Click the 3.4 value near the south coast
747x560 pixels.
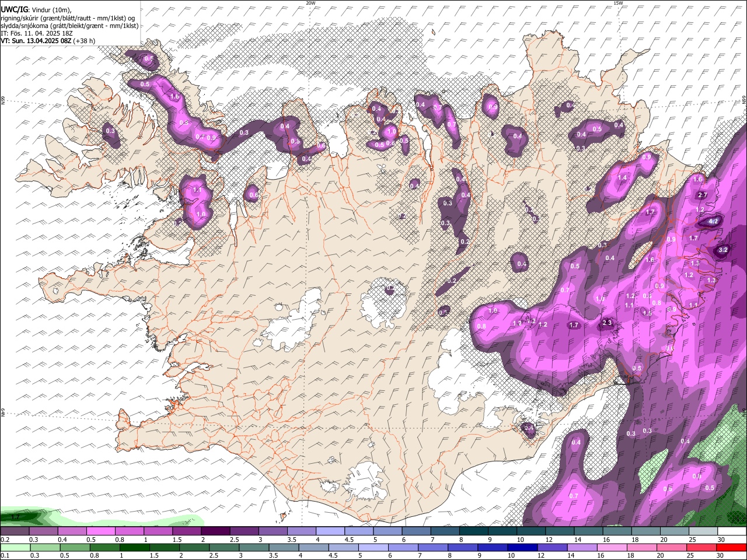pos(529,428)
